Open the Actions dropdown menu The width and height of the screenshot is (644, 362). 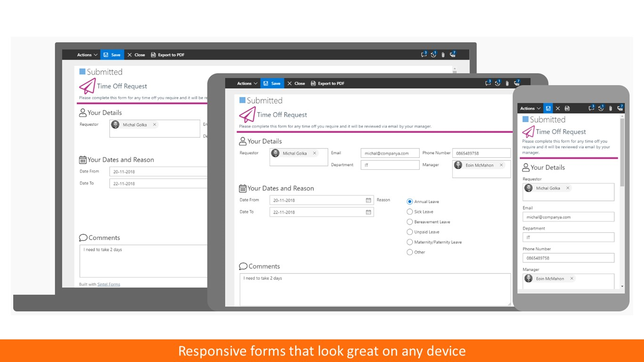pyautogui.click(x=246, y=83)
